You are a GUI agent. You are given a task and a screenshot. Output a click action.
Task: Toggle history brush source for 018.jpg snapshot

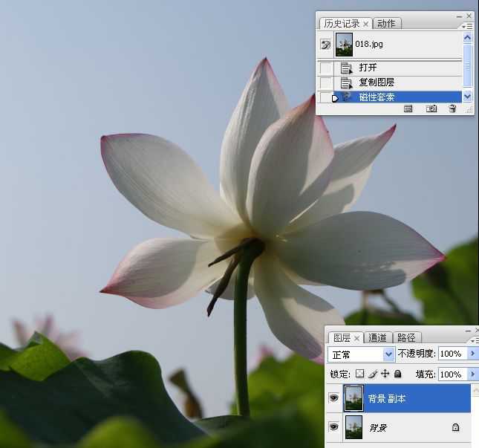click(326, 45)
